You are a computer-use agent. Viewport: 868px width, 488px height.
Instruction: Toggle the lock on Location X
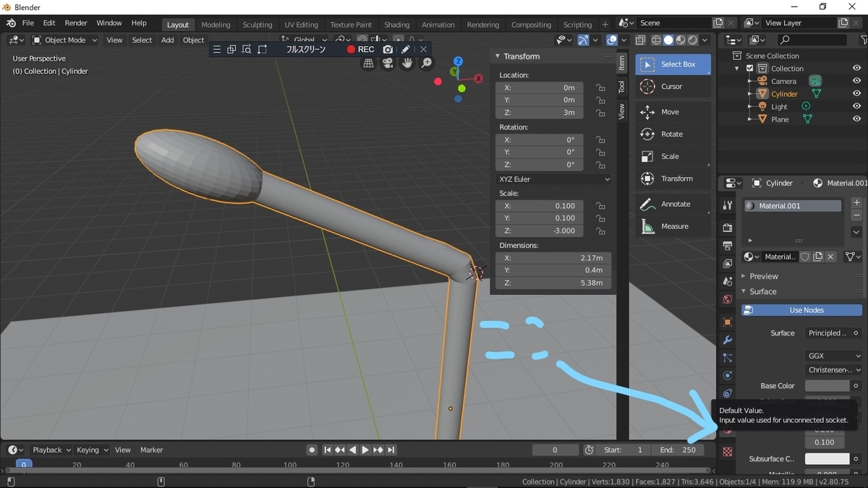600,87
